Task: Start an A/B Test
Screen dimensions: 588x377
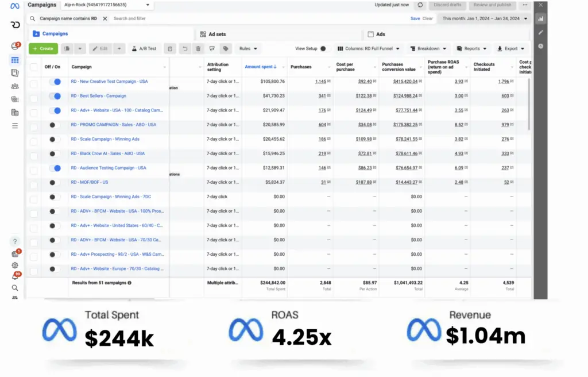Action: (144, 48)
